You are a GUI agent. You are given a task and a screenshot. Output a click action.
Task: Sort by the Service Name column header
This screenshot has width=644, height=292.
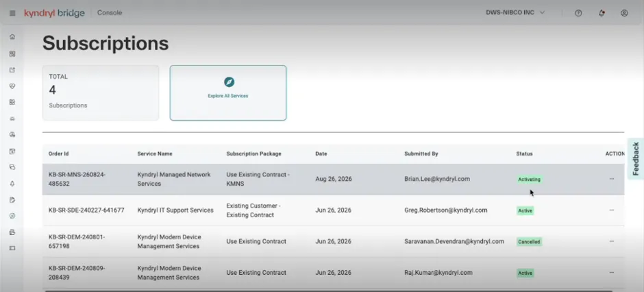click(x=155, y=154)
